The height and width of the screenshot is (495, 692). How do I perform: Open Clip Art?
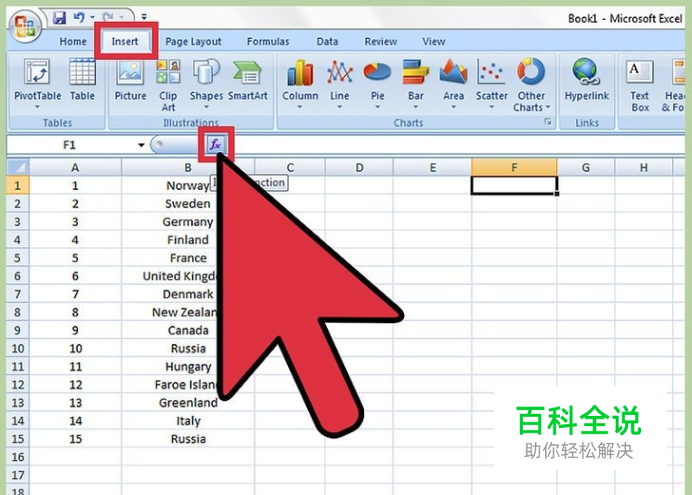(x=168, y=85)
